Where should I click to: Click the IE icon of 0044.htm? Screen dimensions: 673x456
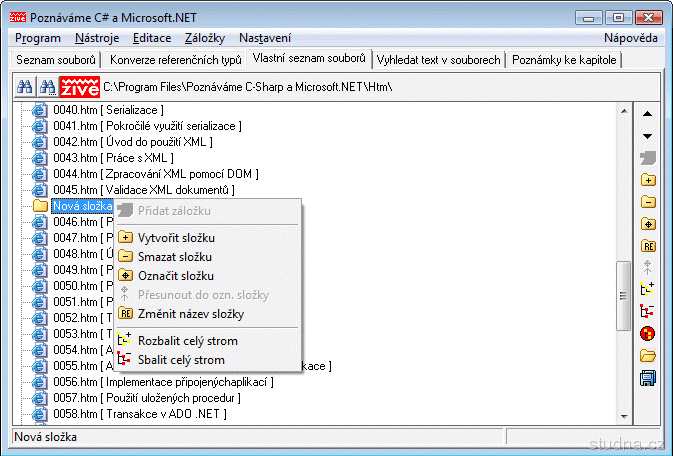[39, 174]
